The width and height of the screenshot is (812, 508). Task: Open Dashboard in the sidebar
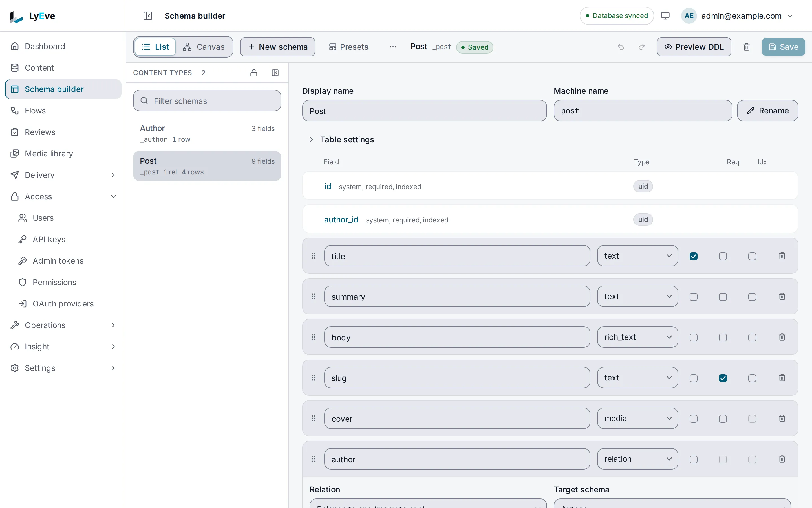[63, 46]
